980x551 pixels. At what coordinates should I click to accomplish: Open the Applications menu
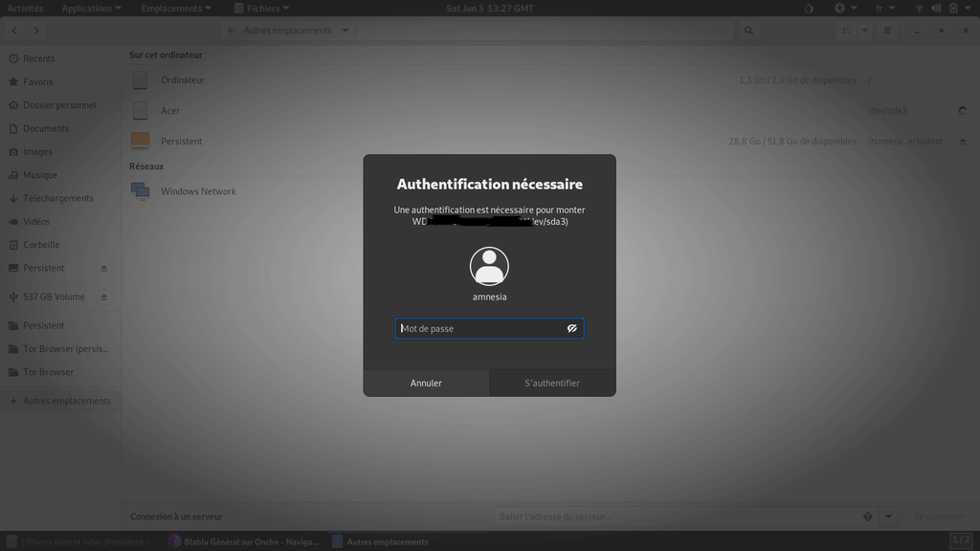pos(91,9)
